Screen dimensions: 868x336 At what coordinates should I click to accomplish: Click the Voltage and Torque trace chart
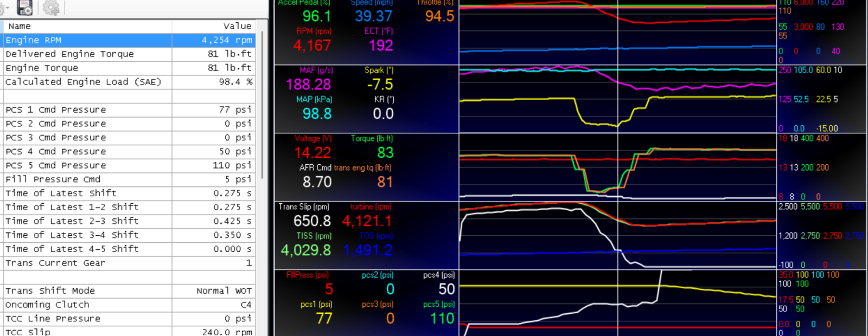(617, 167)
